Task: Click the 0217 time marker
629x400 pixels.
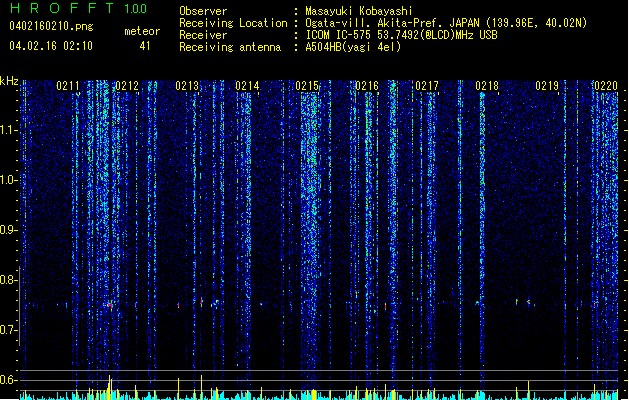Action: pyautogui.click(x=427, y=86)
